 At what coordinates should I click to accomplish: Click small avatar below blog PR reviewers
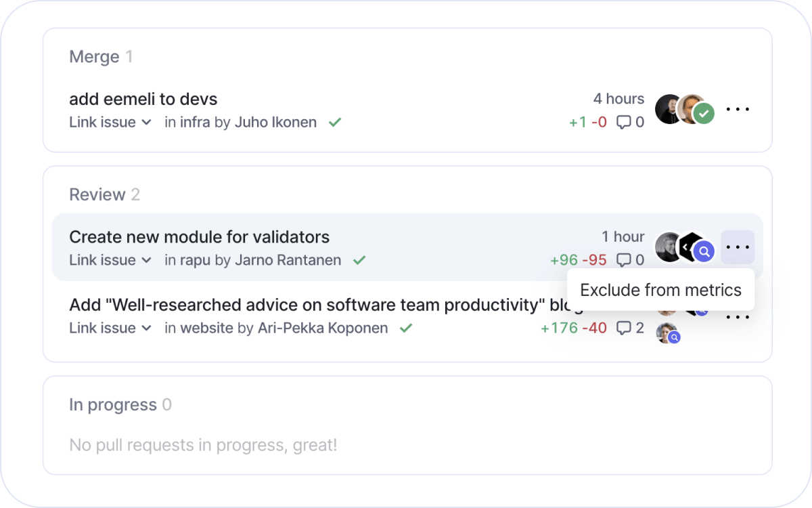click(667, 333)
